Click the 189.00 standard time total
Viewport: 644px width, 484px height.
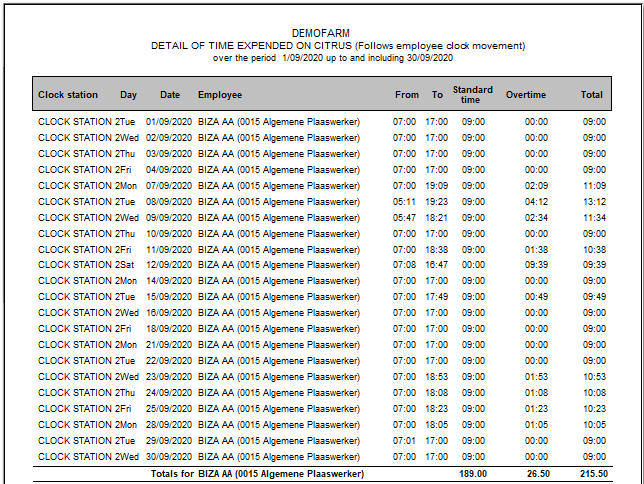click(473, 474)
